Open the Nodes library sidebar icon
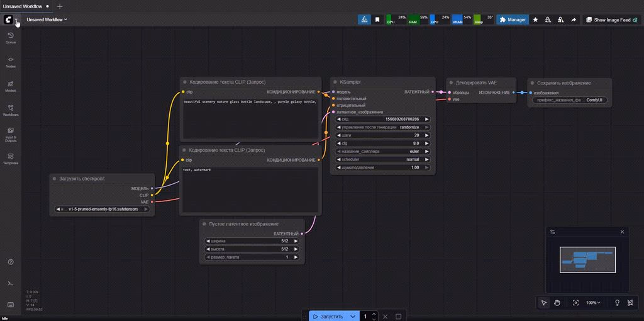The width and height of the screenshot is (644, 321). pyautogui.click(x=11, y=62)
